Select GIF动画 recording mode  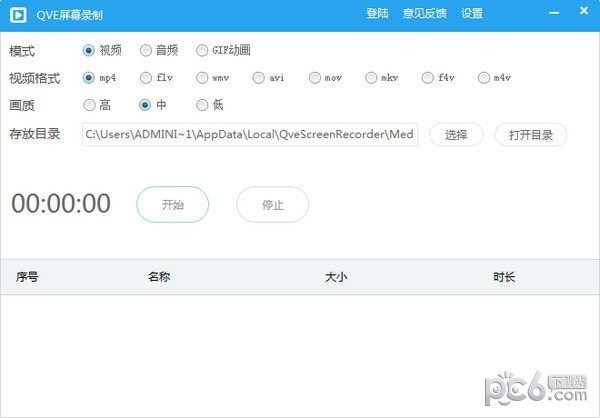(x=203, y=50)
